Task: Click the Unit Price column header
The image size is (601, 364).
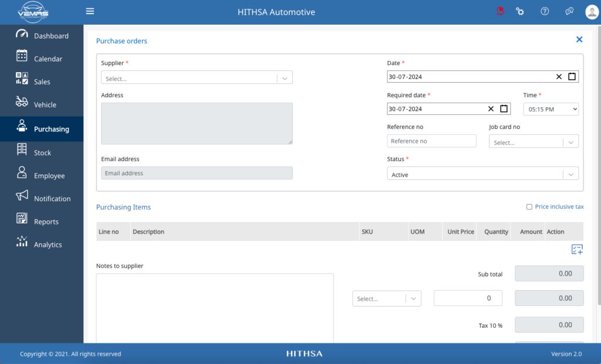Action: (461, 232)
